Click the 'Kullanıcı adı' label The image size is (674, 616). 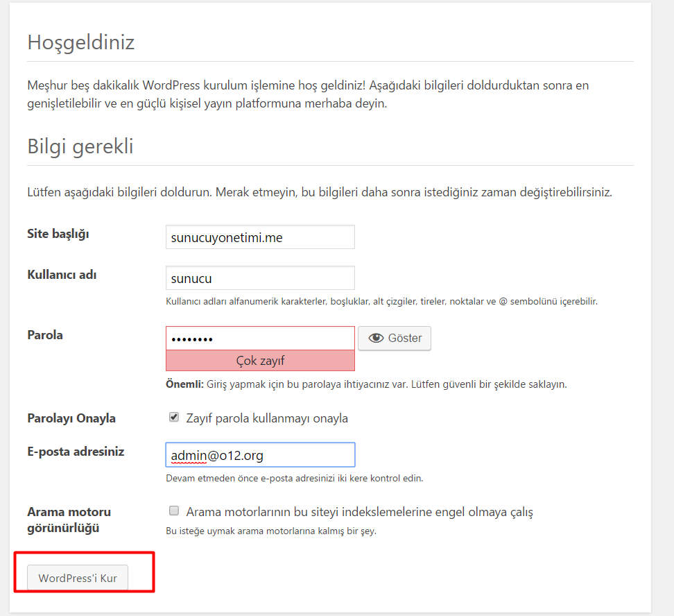pyautogui.click(x=62, y=275)
